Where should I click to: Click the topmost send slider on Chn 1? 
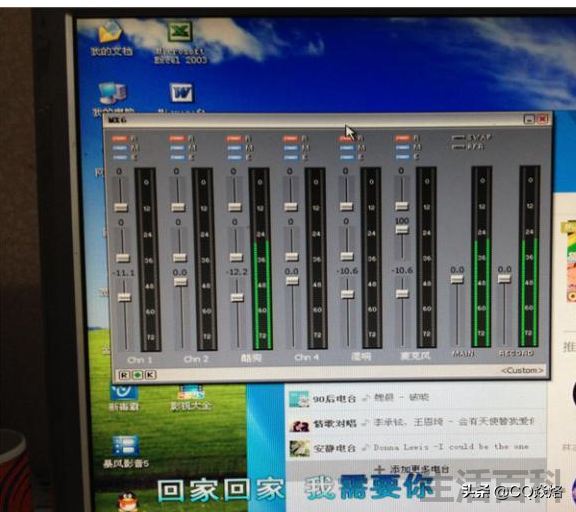tap(121, 208)
